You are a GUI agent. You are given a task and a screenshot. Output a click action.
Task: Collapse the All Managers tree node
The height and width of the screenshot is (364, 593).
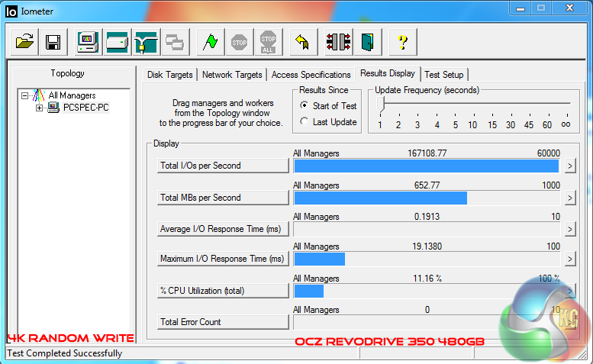click(24, 95)
